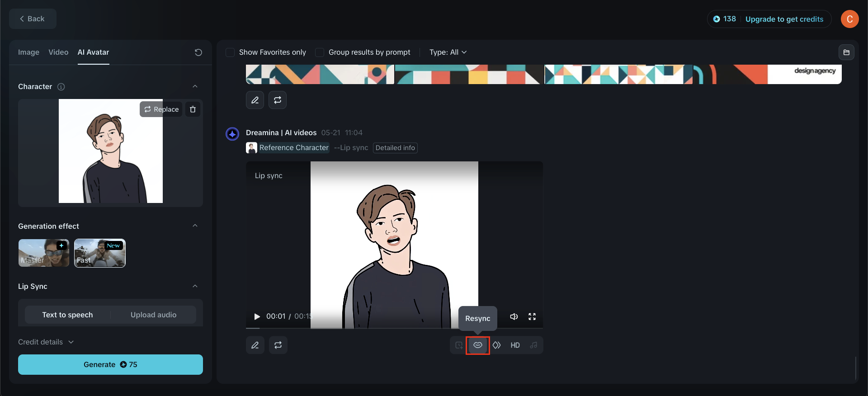Open Detailed info for the video

point(395,148)
